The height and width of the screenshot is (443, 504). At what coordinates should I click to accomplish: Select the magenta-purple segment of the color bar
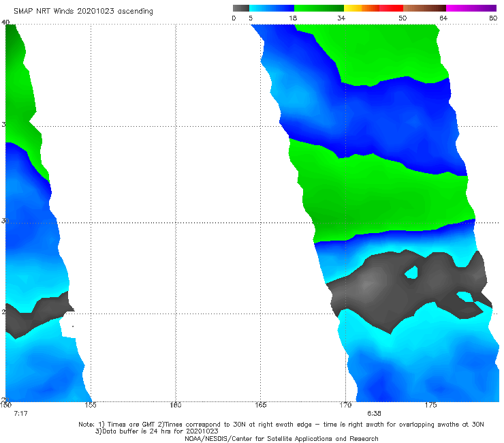click(471, 8)
